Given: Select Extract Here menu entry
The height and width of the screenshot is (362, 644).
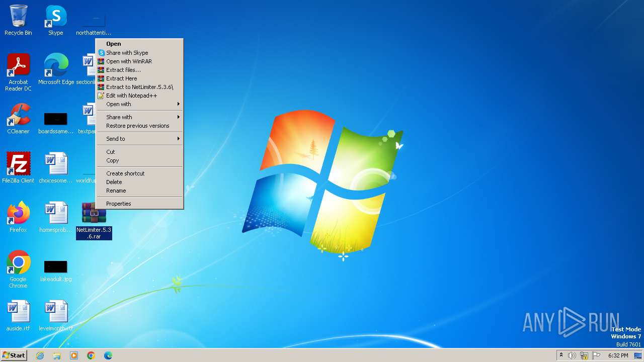Looking at the screenshot, I should [x=140, y=78].
